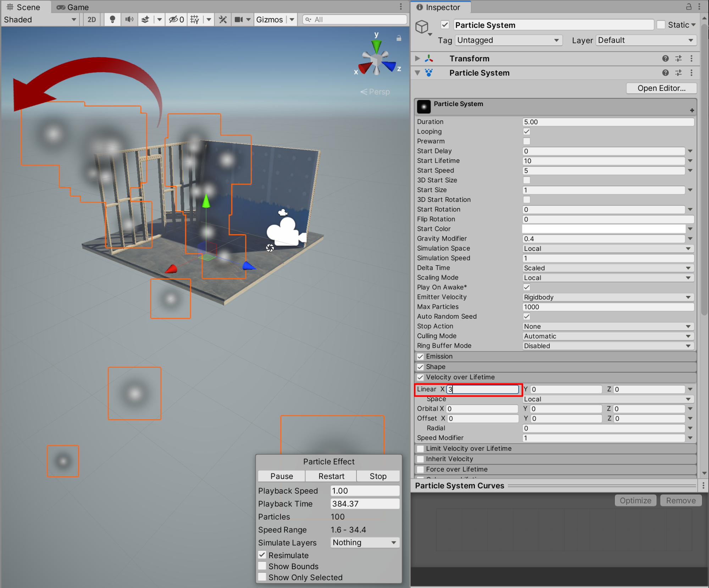Open the Transform component preset settings icon
Screen dimensions: 709x588
point(678,59)
